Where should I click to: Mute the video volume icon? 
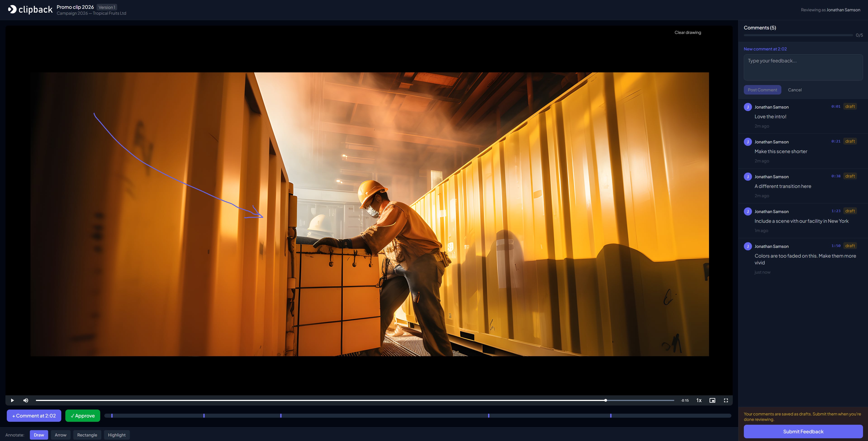(x=26, y=400)
